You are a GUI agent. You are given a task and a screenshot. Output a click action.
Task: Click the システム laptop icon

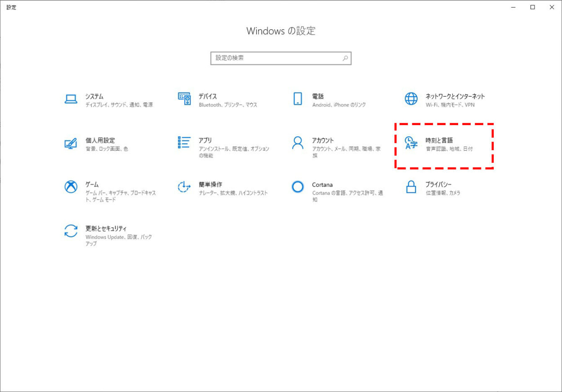[x=71, y=99]
